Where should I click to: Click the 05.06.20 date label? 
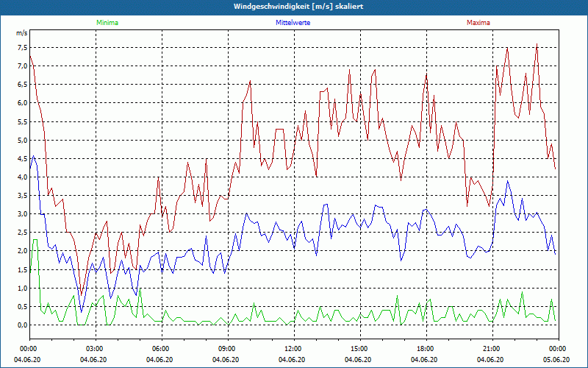click(556, 360)
